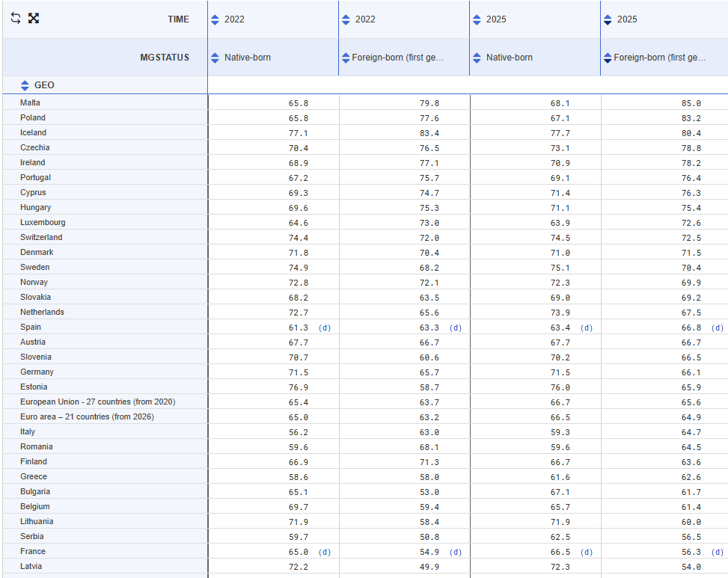Select the Poland row label

click(x=32, y=117)
